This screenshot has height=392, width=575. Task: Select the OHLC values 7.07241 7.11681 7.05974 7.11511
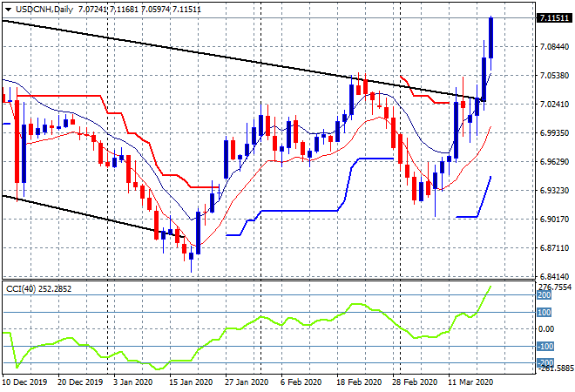tap(139, 10)
